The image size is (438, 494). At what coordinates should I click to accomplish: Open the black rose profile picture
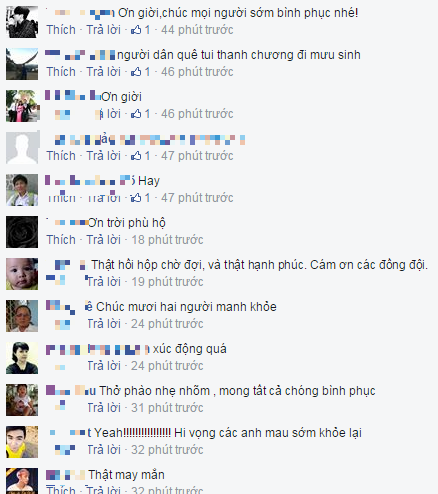pyautogui.click(x=22, y=232)
